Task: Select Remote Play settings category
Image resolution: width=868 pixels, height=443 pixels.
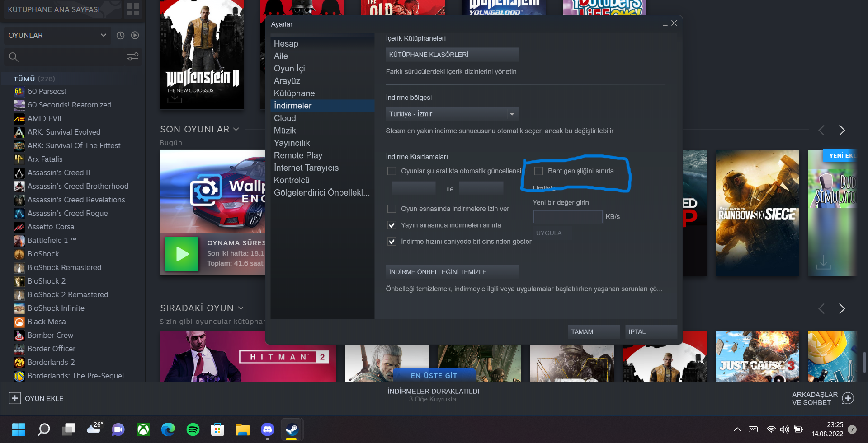Action: [x=322, y=155]
